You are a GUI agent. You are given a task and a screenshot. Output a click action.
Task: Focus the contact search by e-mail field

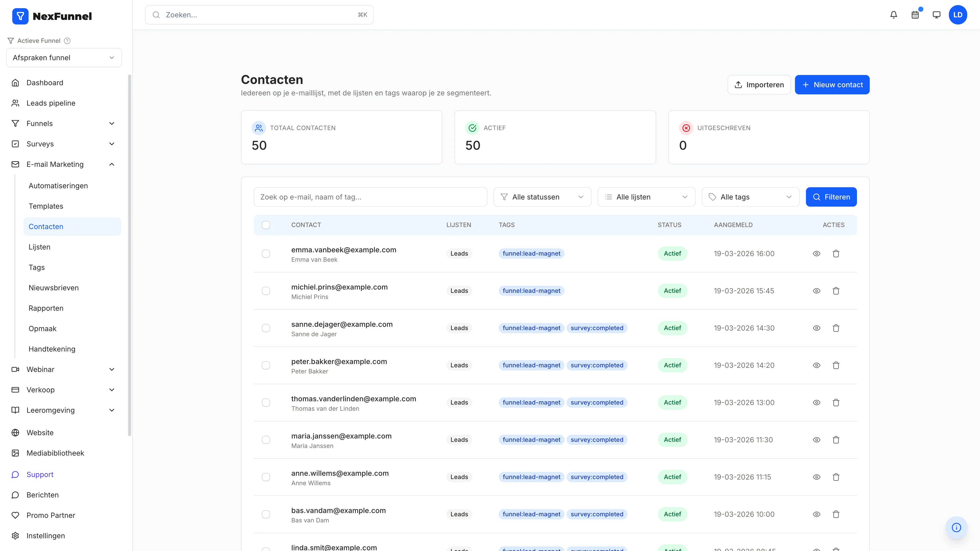(x=370, y=197)
